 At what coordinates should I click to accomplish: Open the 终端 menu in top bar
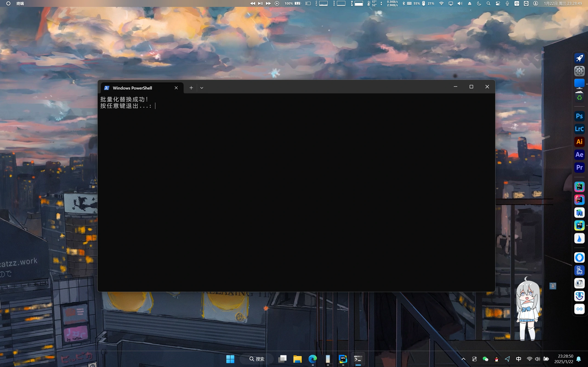[x=20, y=3]
